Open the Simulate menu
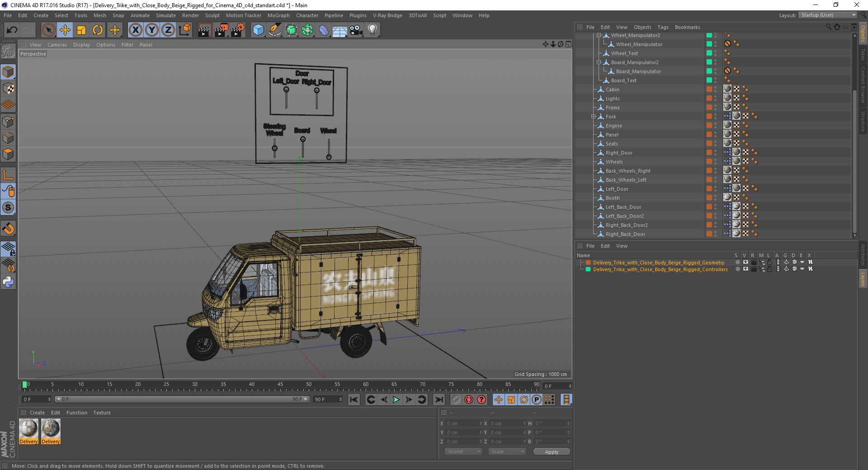868x470 pixels. pyautogui.click(x=165, y=15)
